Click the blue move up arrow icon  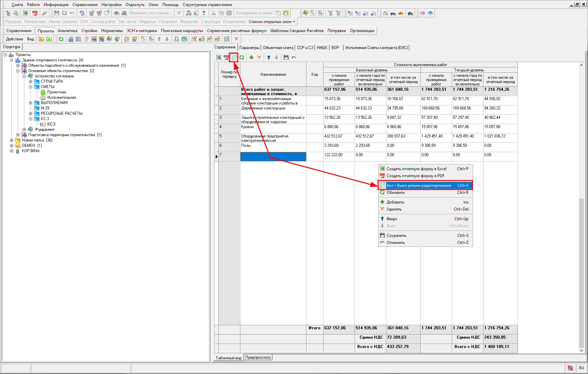pyautogui.click(x=269, y=57)
